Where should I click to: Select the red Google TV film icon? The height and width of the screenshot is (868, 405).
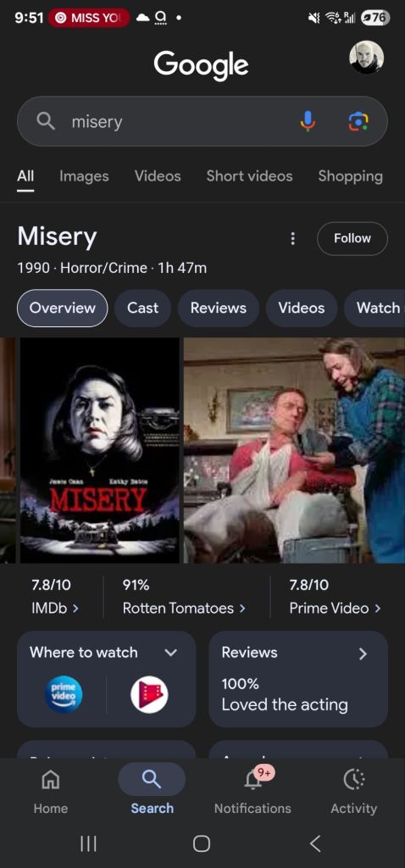pyautogui.click(x=149, y=695)
